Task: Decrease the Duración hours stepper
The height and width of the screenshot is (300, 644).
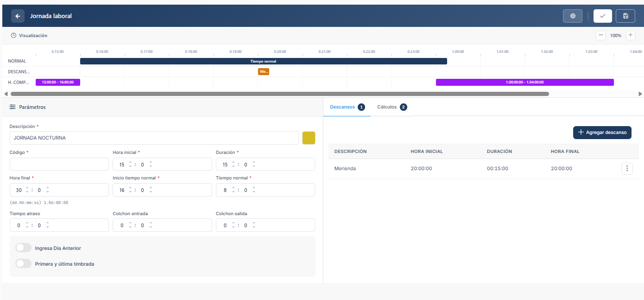Action: [x=234, y=166]
